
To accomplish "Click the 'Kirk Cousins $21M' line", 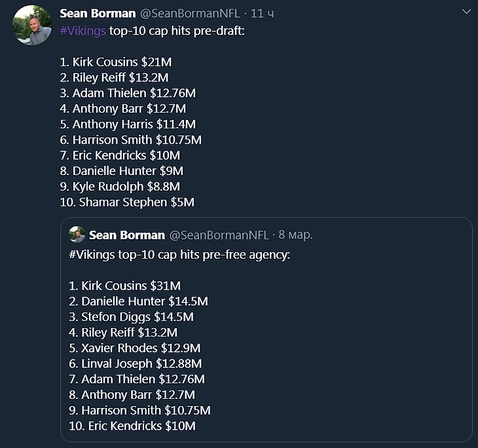I will tap(116, 62).
